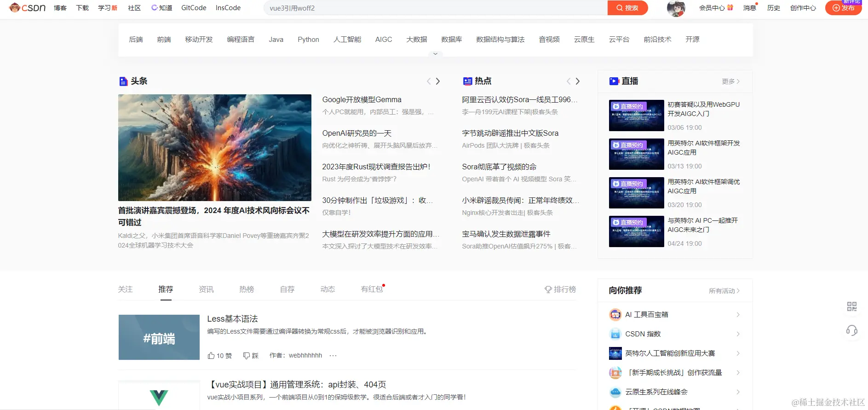This screenshot has width=868, height=410.
Task: Open Google开放模型Gemma headline
Action: tap(362, 100)
